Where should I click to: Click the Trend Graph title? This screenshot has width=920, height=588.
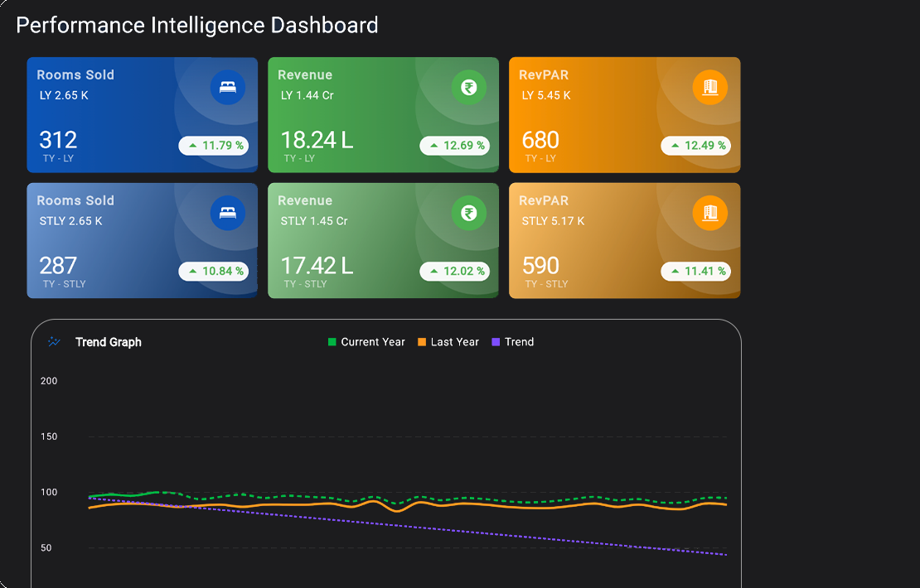(x=109, y=342)
